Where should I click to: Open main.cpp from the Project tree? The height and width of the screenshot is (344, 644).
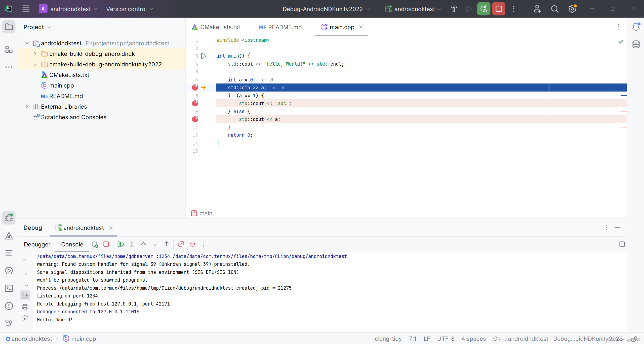(61, 85)
